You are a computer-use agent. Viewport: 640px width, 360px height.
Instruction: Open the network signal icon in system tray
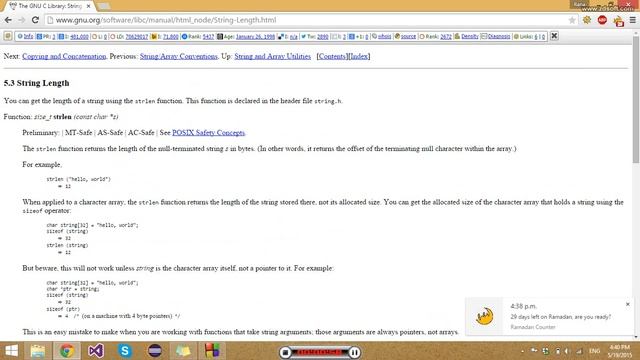tap(579, 351)
